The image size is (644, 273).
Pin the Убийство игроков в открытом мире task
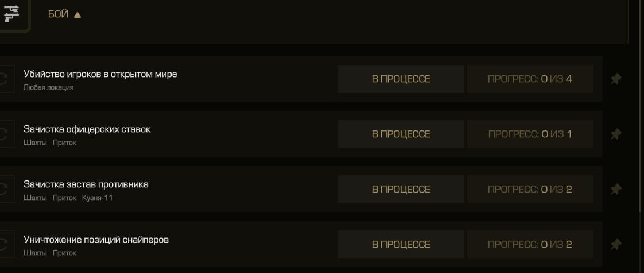615,79
